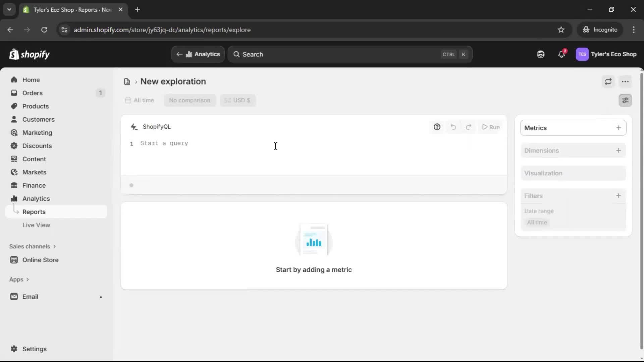Screen dimensions: 644x362
Task: Run the ShopifyQL query
Action: 491,127
